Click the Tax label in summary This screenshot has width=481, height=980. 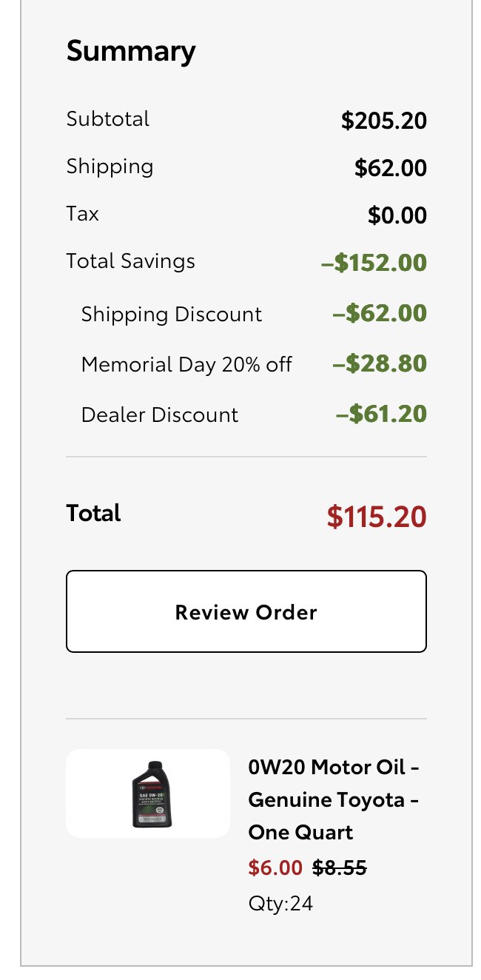pos(82,214)
